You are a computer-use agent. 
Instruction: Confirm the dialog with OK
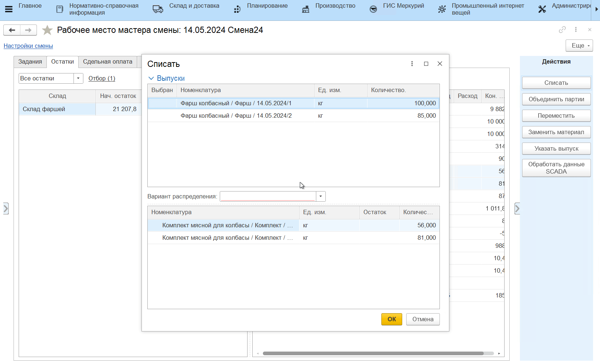(392, 319)
